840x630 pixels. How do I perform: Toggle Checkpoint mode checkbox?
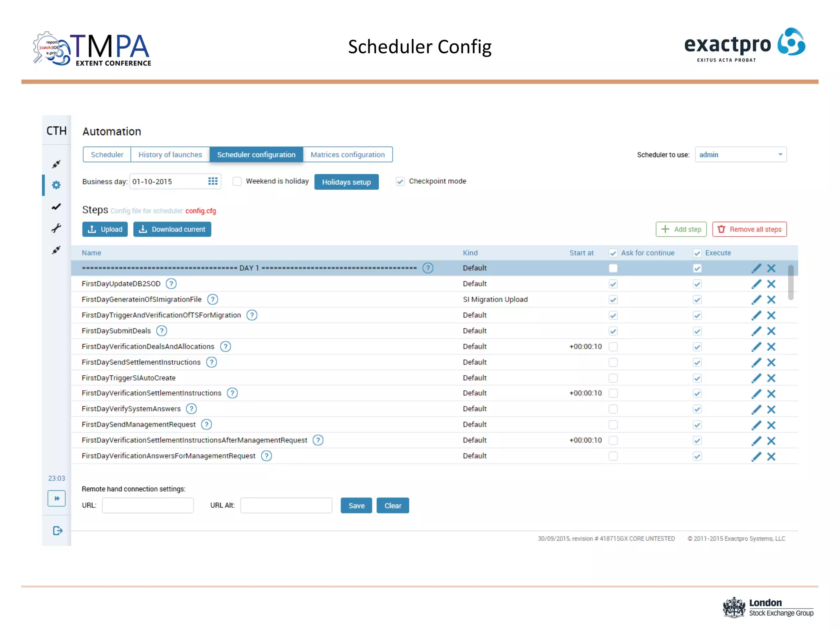(400, 181)
